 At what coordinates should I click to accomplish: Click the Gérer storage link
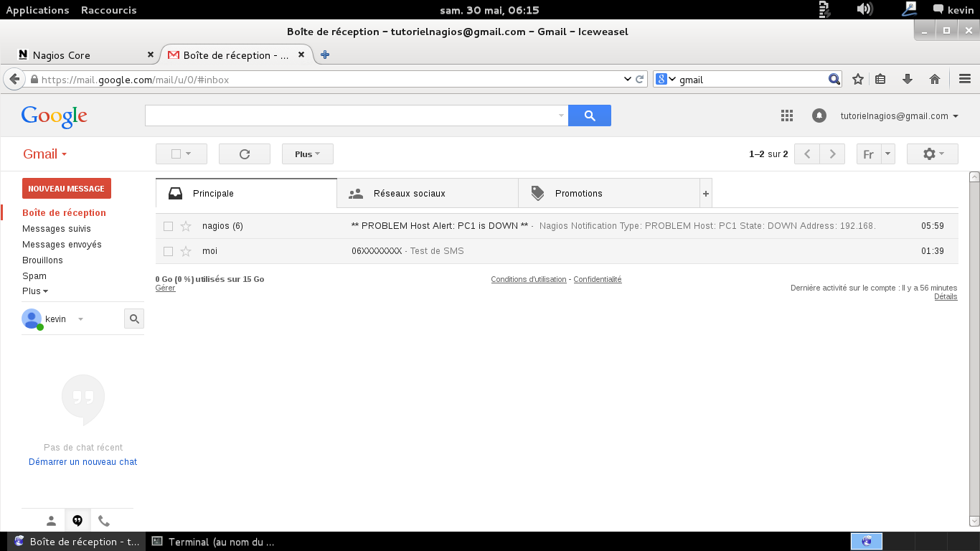click(x=165, y=288)
